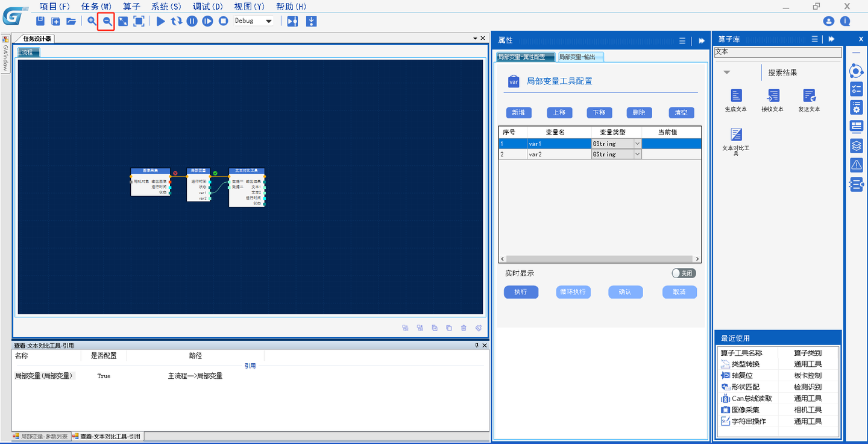Start loop run with circular arrows
The height and width of the screenshot is (444, 868).
(176, 21)
